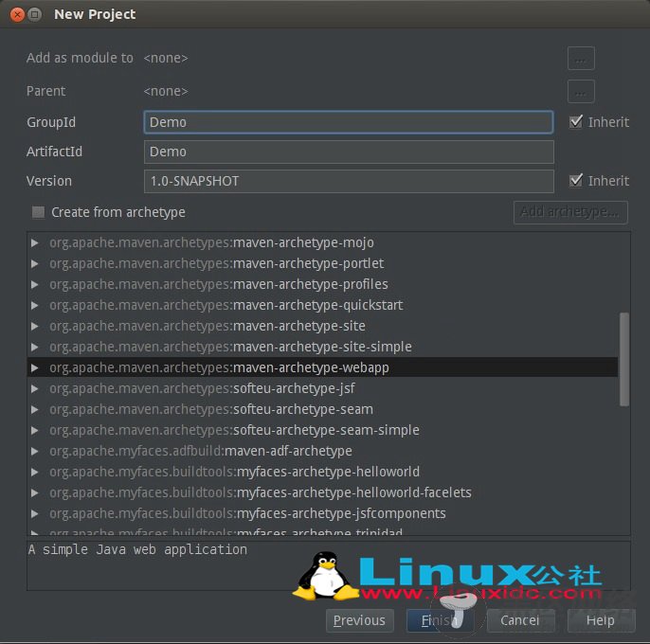Open Help for the New Project wizard

tap(601, 620)
